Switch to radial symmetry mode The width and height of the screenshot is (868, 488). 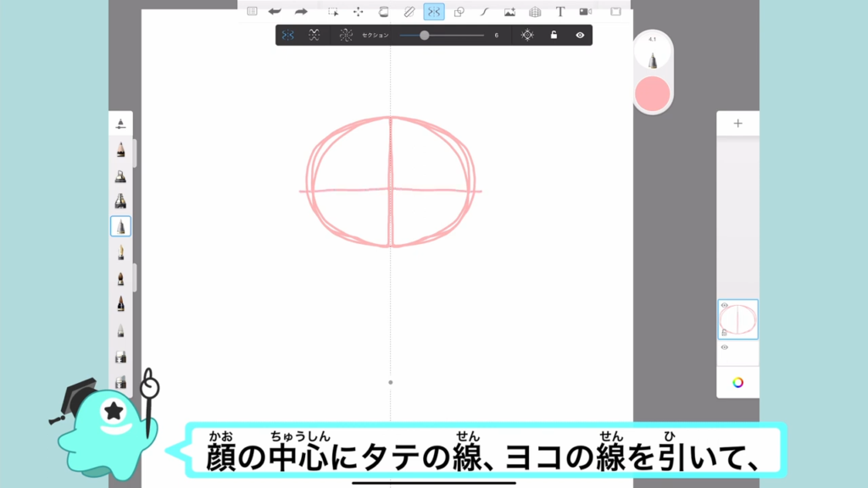pos(345,36)
